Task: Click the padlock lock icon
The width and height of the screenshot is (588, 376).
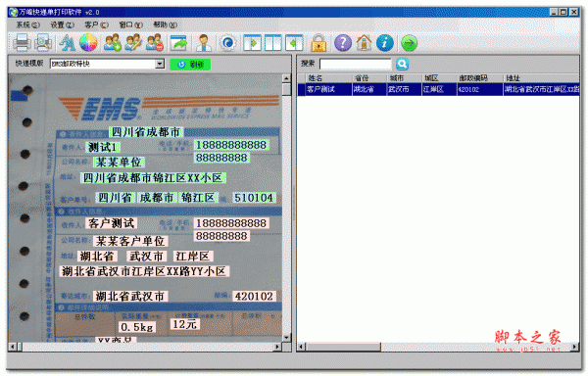Action: click(318, 43)
